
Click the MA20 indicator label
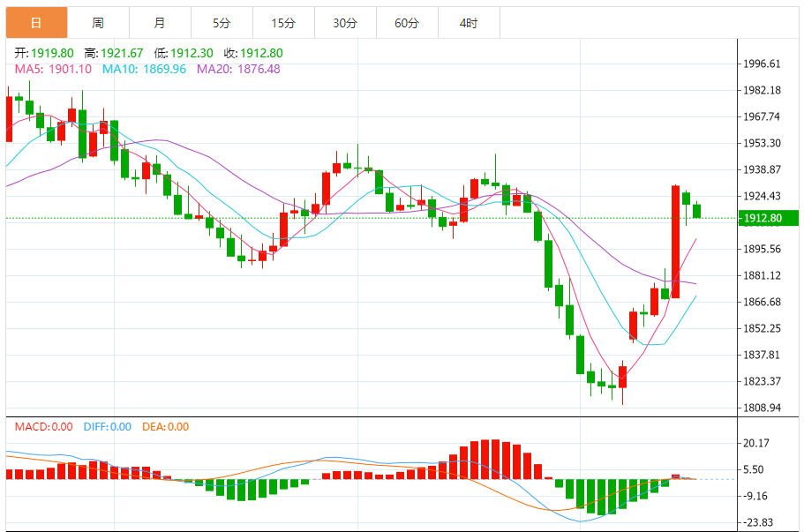point(238,69)
